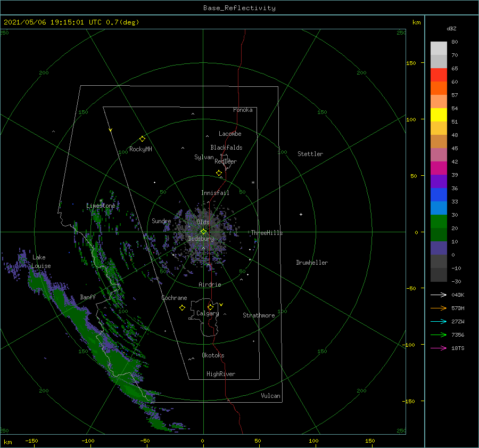Click the Innisfail label on map
The height and width of the screenshot is (448, 479).
[215, 193]
